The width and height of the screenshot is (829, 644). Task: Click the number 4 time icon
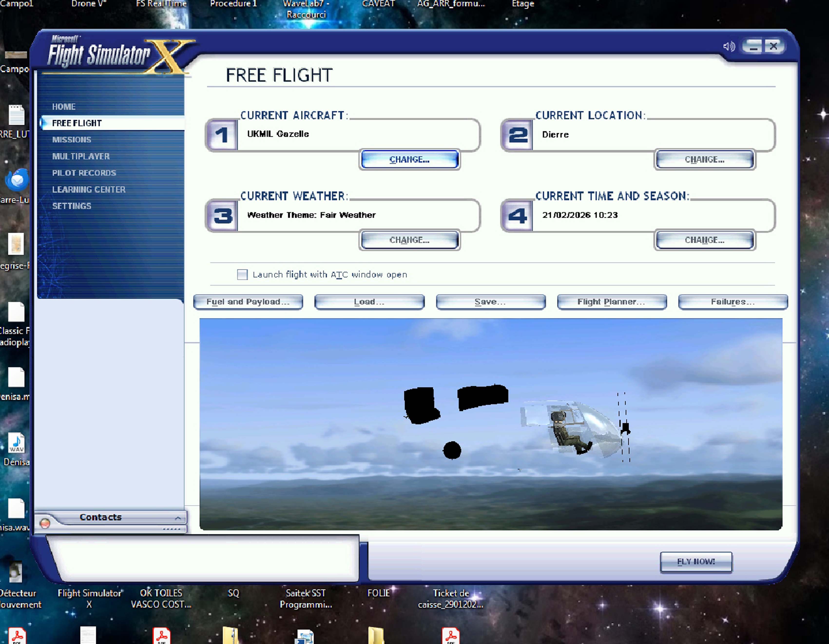tap(517, 216)
